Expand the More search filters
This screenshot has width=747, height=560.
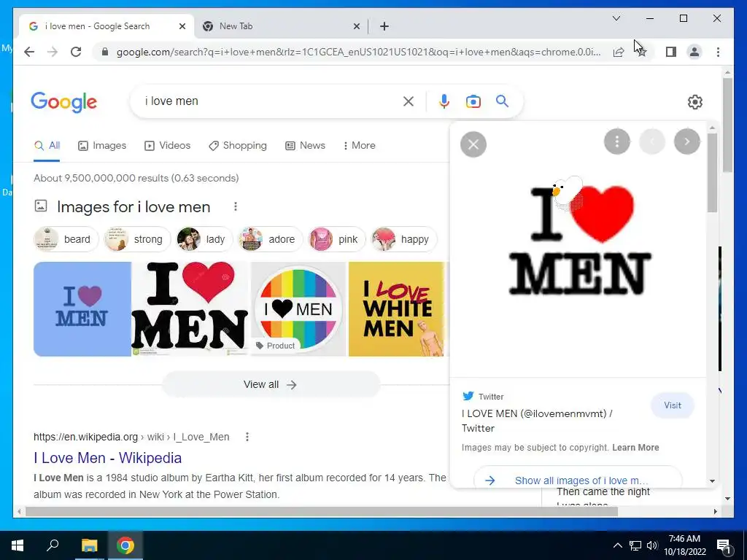tap(359, 146)
